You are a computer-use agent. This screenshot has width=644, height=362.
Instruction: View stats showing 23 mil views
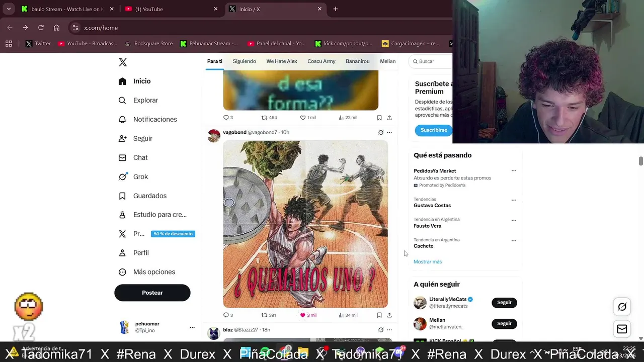click(x=348, y=118)
